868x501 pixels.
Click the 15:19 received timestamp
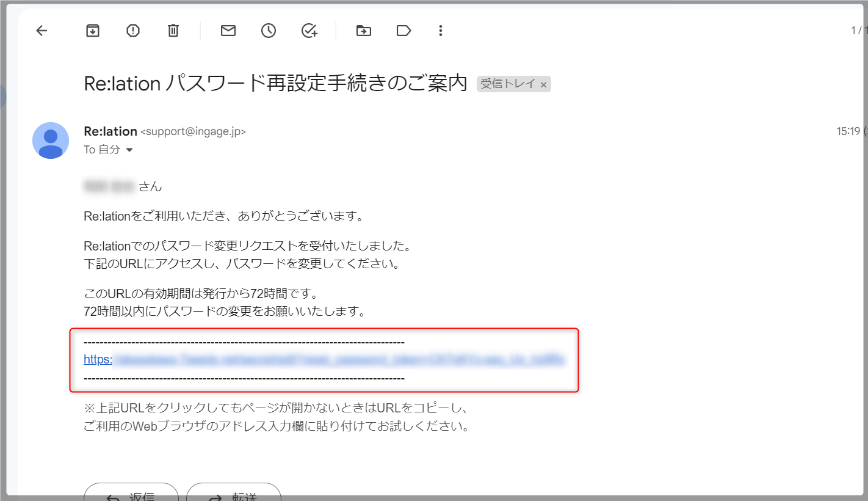point(848,131)
